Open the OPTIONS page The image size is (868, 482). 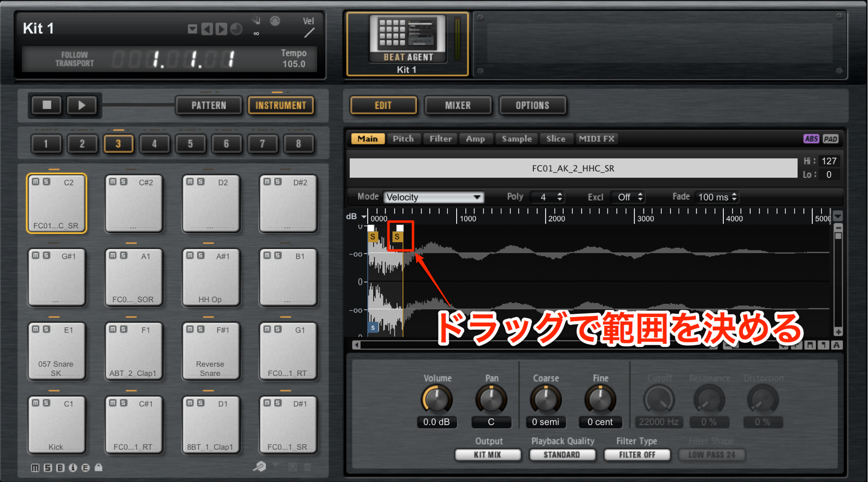click(533, 105)
